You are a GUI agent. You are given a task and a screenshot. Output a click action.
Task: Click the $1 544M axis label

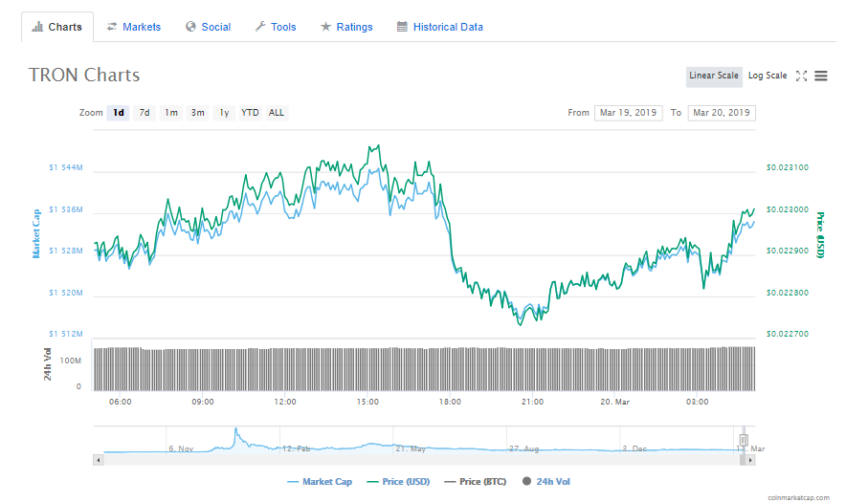(x=66, y=167)
